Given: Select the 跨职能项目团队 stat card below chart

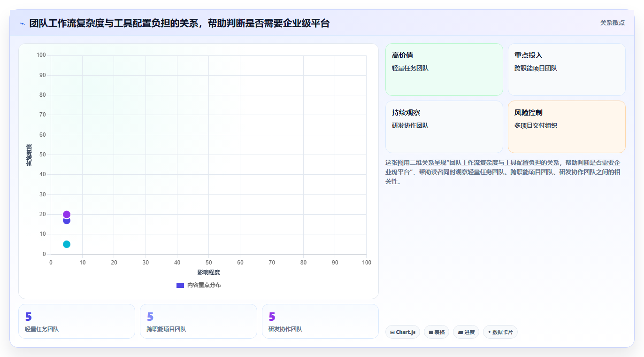Looking at the screenshot, I should 199,321.
